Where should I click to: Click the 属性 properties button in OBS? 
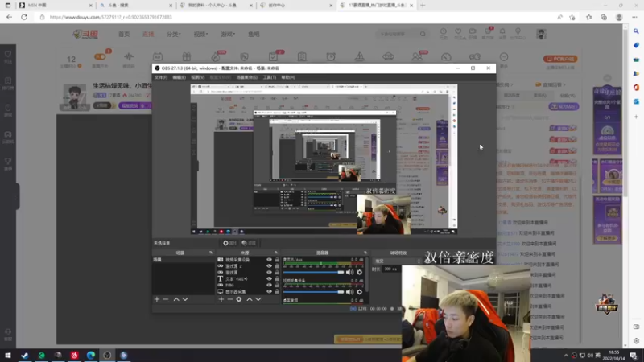pos(229,243)
